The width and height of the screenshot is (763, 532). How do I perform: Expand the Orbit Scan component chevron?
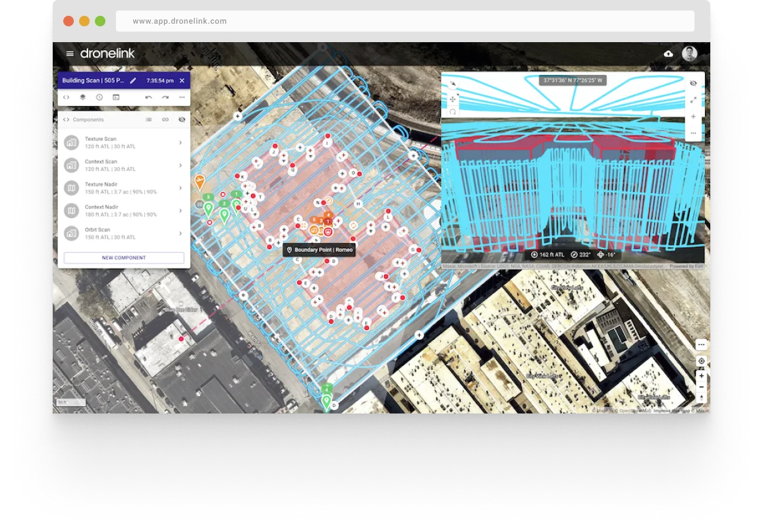(181, 234)
